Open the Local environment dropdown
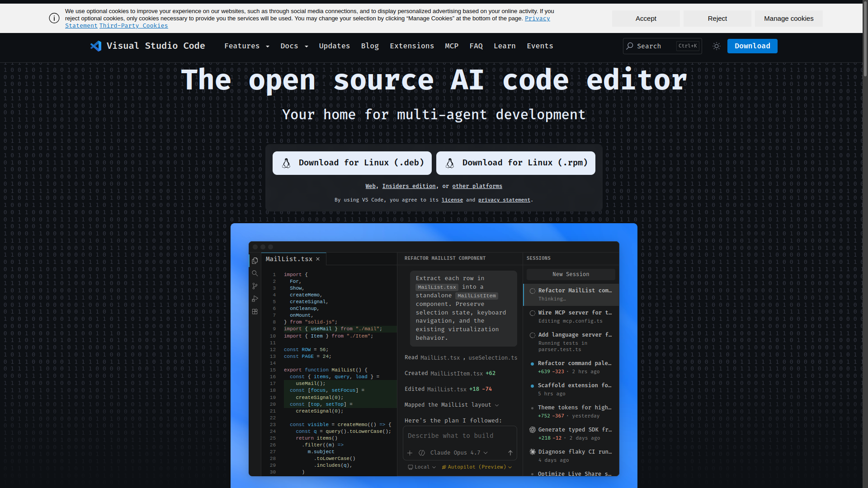This screenshot has width=868, height=488. click(422, 467)
